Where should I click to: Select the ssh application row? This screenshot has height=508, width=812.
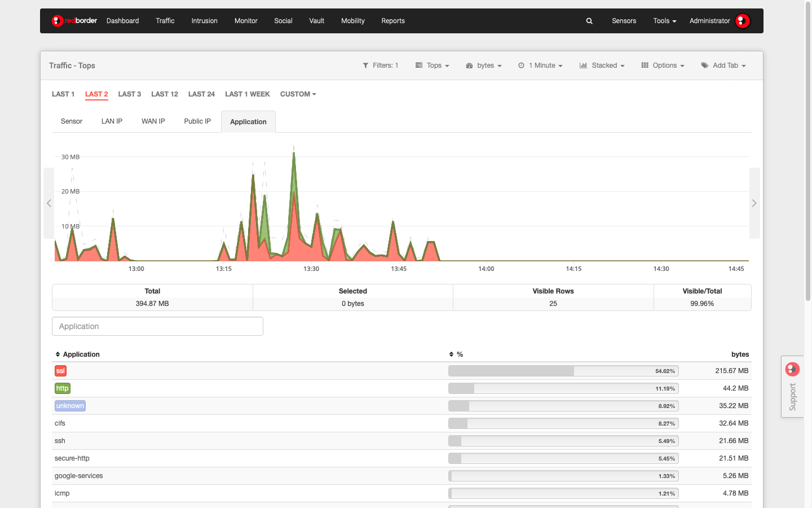pos(401,441)
